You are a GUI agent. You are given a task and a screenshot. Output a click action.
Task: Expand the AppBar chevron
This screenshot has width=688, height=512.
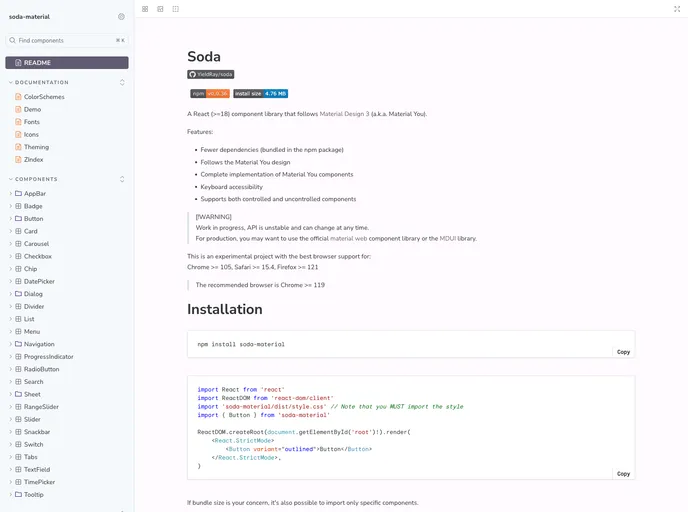(11, 193)
